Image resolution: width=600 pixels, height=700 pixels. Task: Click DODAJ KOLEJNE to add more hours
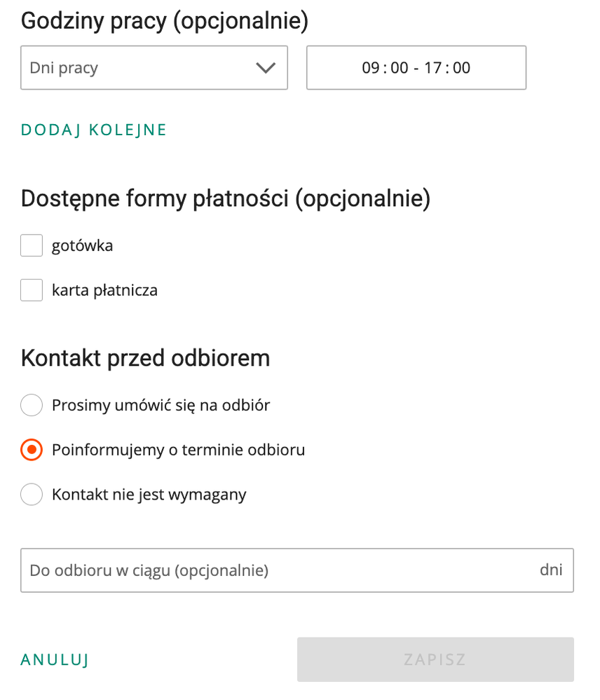[94, 130]
